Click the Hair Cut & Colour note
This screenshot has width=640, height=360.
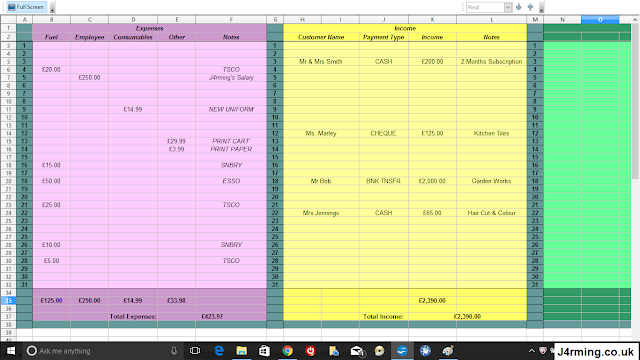tap(491, 213)
